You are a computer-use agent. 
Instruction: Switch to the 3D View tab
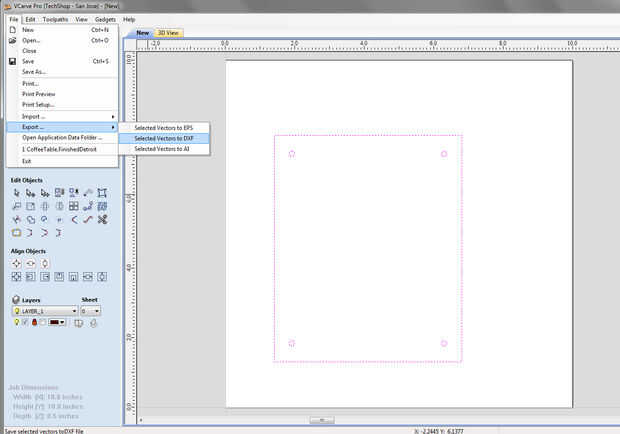click(168, 33)
